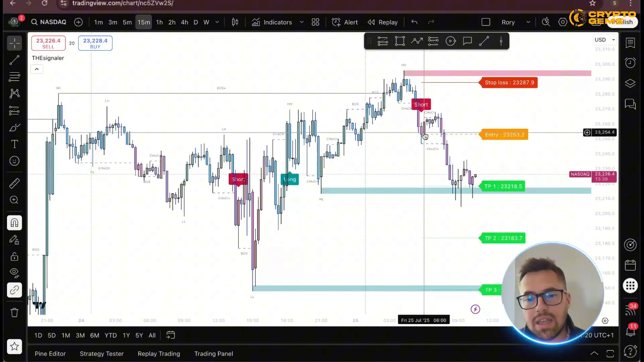The image size is (644, 362).
Task: Toggle the drawings sync link button
Action: 14,290
